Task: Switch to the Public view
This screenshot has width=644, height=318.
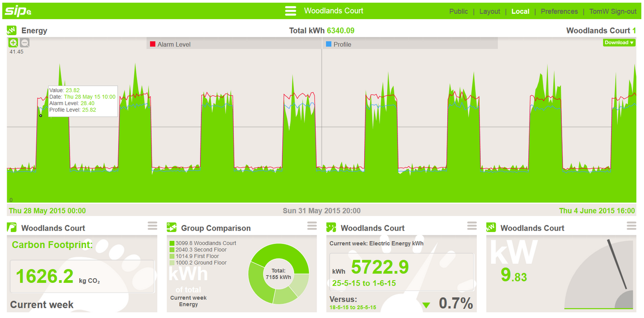Action: [x=459, y=11]
